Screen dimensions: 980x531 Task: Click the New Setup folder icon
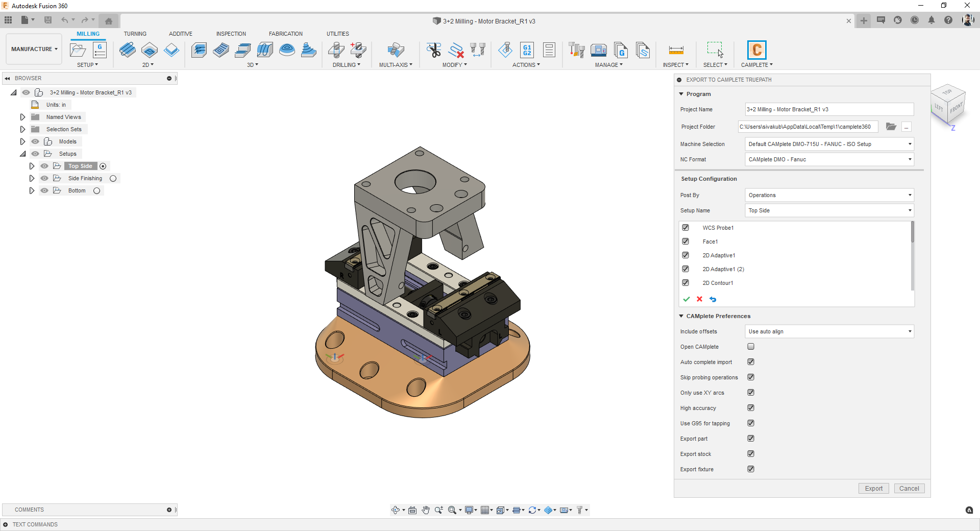pos(78,50)
